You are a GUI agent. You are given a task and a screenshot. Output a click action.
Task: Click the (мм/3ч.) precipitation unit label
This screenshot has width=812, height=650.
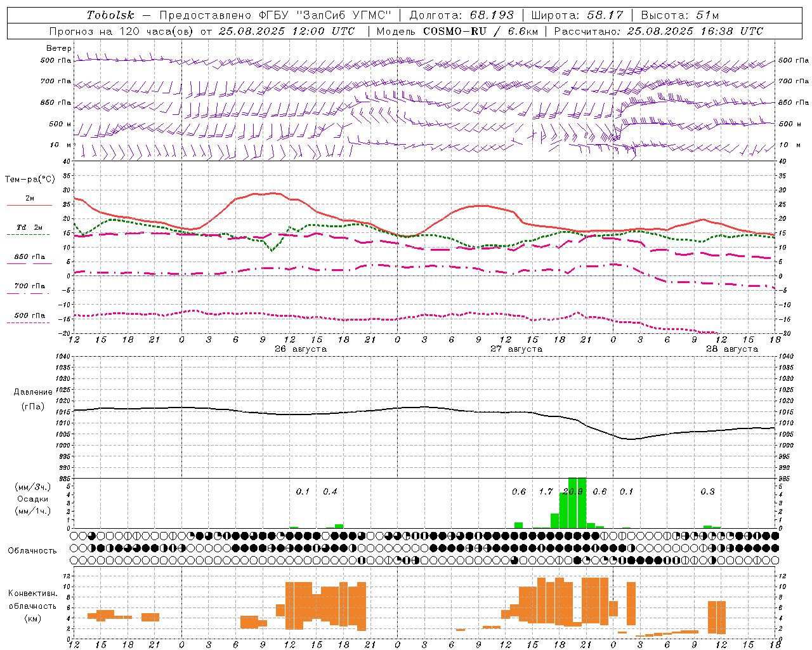(33, 487)
